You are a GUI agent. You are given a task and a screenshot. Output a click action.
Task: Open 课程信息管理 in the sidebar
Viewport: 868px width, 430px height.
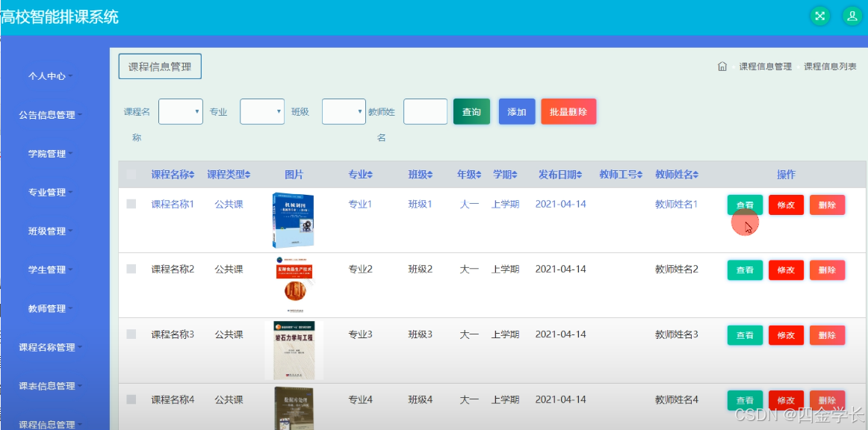click(x=50, y=425)
